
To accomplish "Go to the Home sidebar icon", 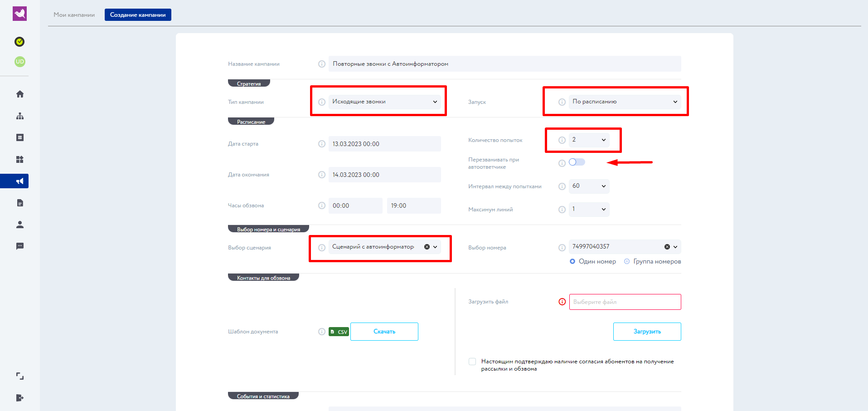I will click(20, 94).
